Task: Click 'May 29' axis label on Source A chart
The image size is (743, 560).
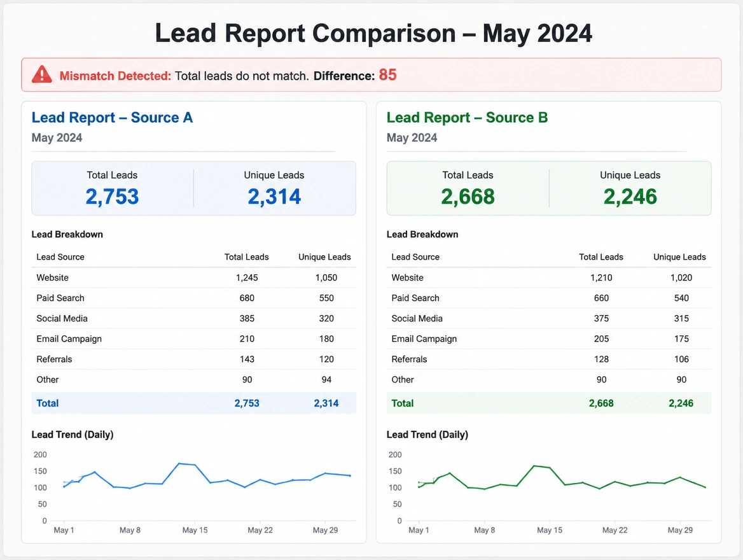Action: [325, 530]
